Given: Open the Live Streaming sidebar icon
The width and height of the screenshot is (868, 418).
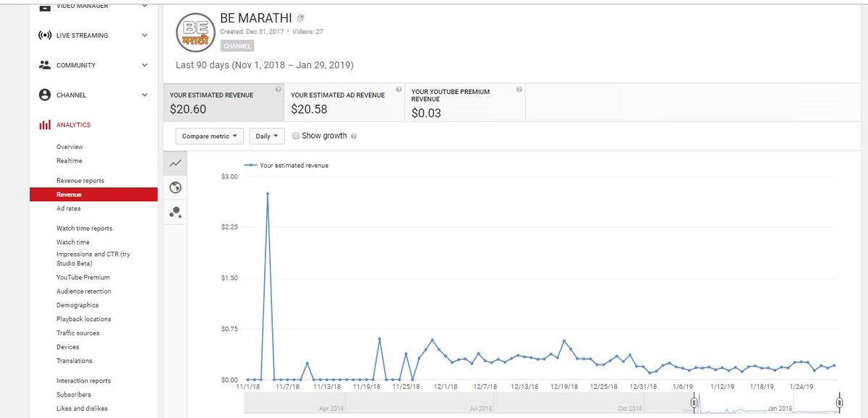Looking at the screenshot, I should [44, 35].
